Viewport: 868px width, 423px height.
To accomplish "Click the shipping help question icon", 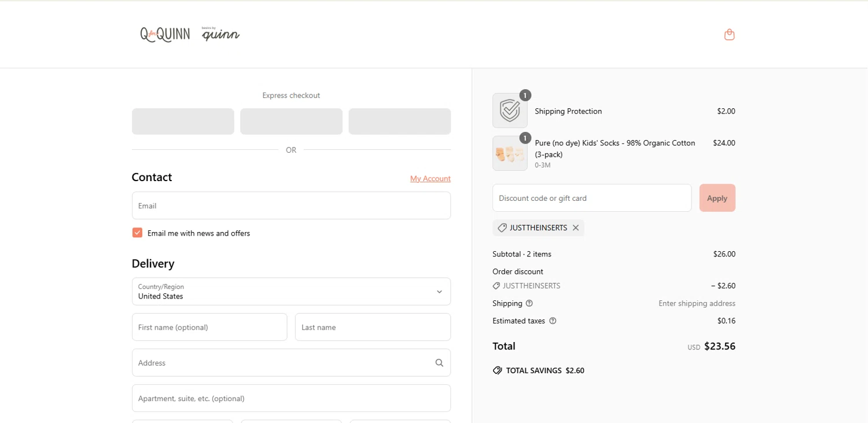I will pos(529,303).
